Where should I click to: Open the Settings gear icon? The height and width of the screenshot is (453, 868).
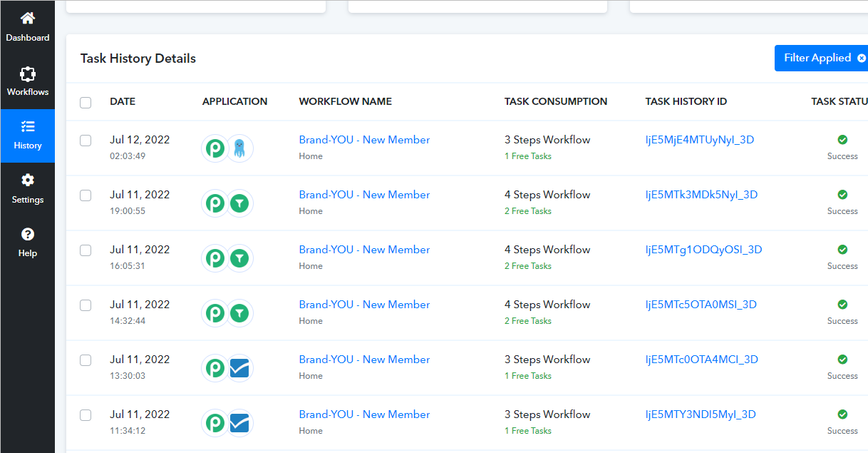click(x=28, y=180)
